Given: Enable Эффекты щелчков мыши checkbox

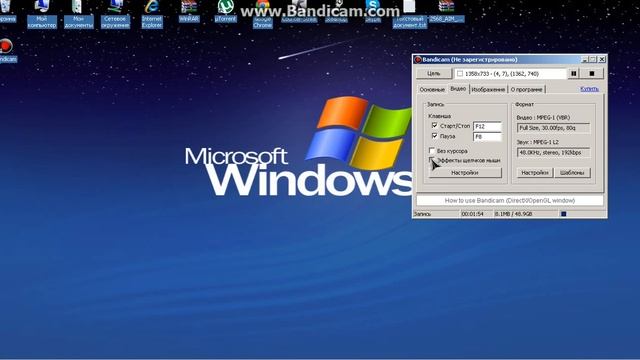Looking at the screenshot, I should (431, 160).
